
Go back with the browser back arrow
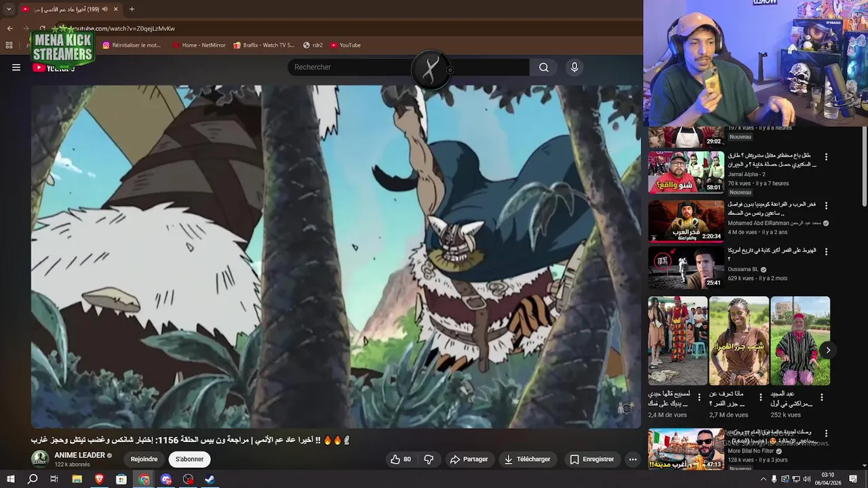tap(9, 28)
